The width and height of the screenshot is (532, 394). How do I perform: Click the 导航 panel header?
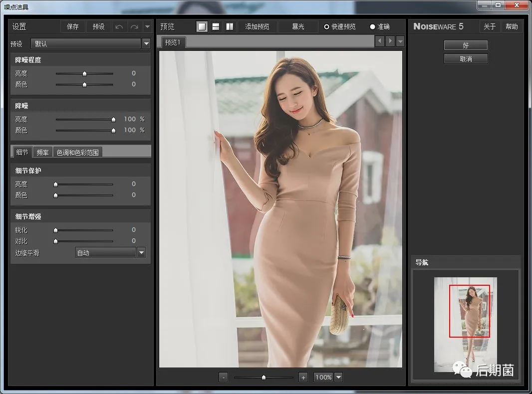(466, 262)
